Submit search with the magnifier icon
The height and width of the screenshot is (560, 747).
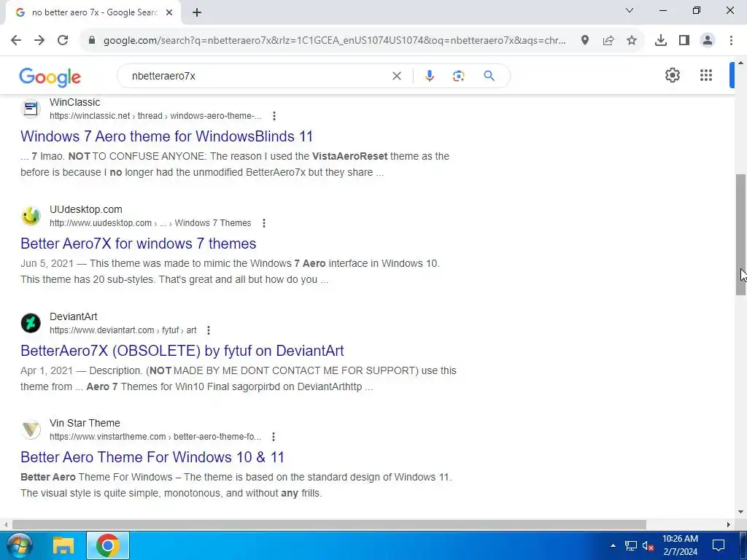pos(489,76)
